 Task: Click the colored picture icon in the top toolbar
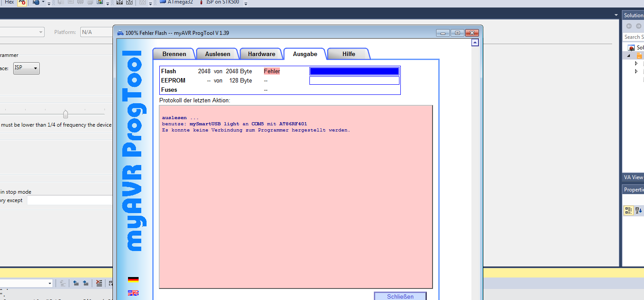pos(100,2)
